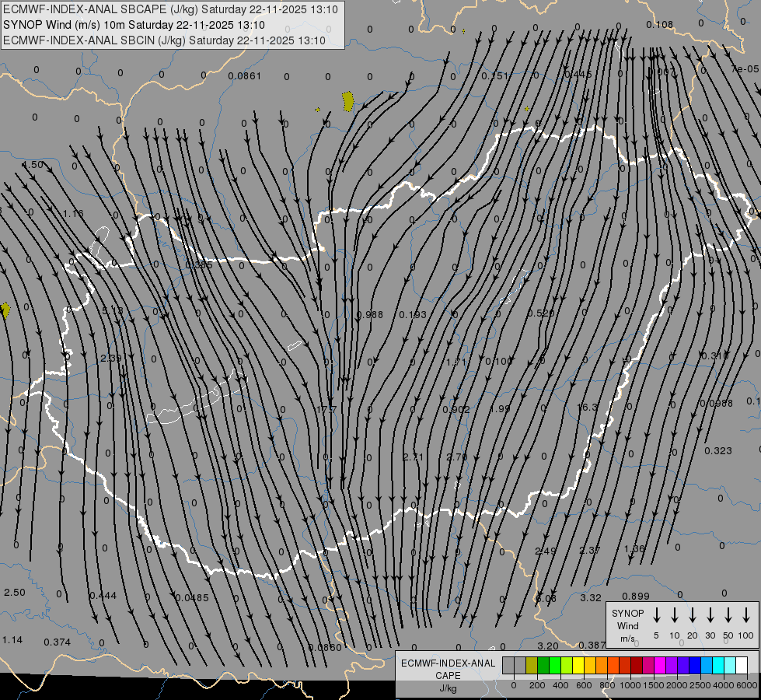Screen dimensions: 761x700
Task: Click the 0.444 value on the map
Action: pyautogui.click(x=103, y=596)
